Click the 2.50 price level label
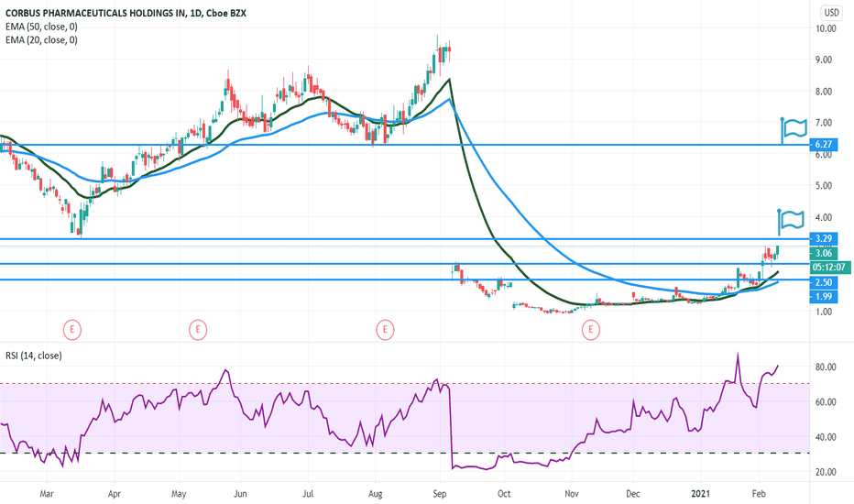The width and height of the screenshot is (854, 504). click(x=824, y=282)
